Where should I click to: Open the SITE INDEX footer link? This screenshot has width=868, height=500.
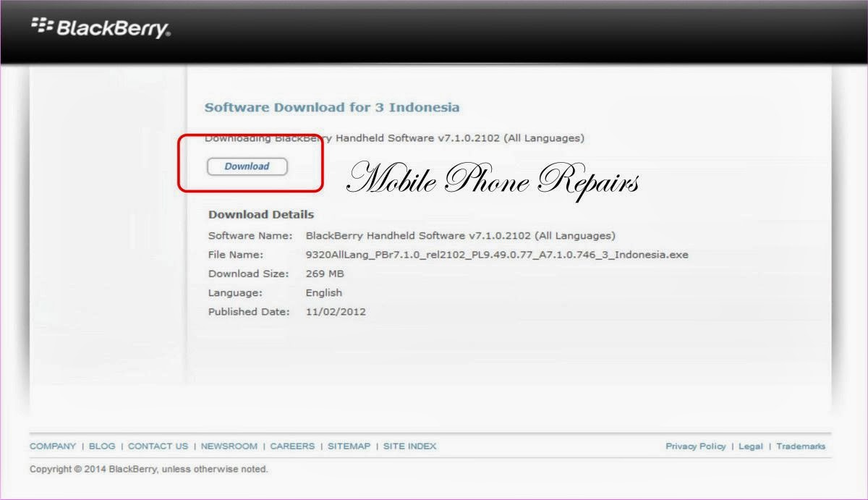click(409, 446)
